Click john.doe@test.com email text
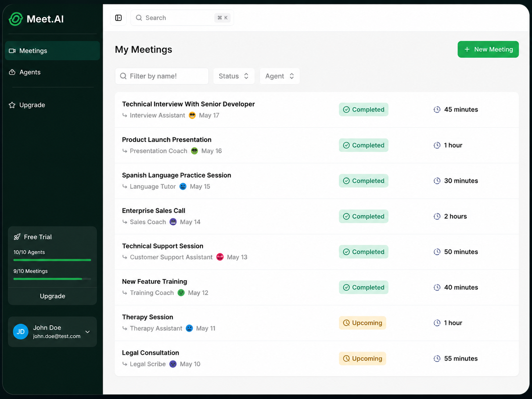Screen dimensions: 532x399 click(57, 336)
